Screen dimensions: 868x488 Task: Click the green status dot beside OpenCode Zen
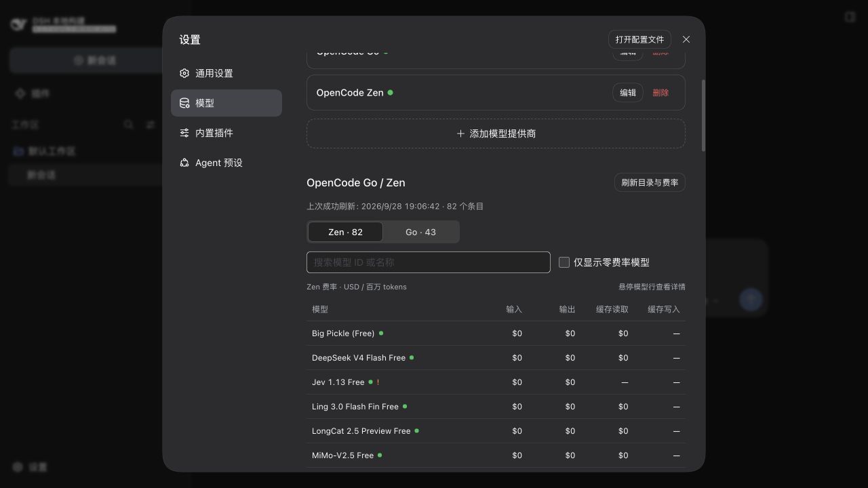(x=390, y=92)
